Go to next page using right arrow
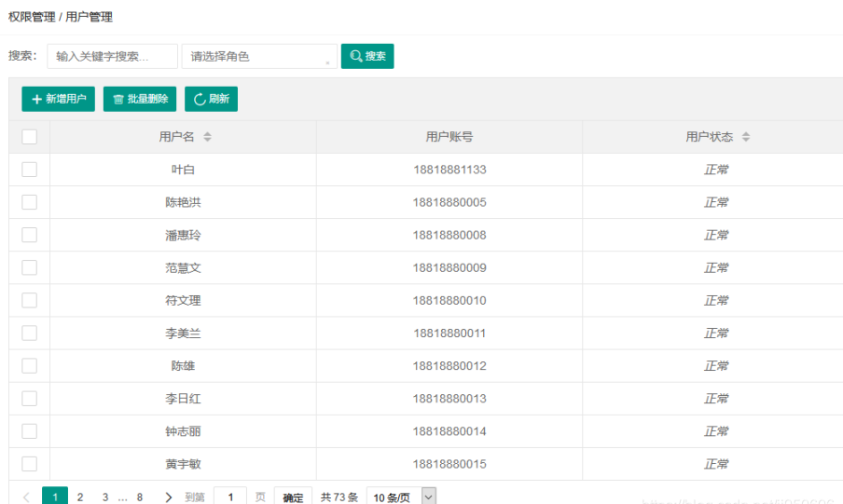The height and width of the screenshot is (504, 843). coord(168,497)
